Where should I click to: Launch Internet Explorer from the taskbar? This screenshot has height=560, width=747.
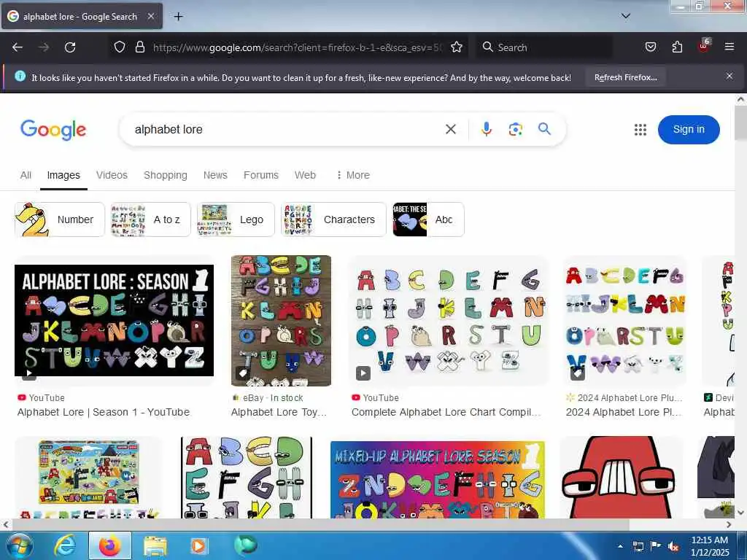pos(64,545)
